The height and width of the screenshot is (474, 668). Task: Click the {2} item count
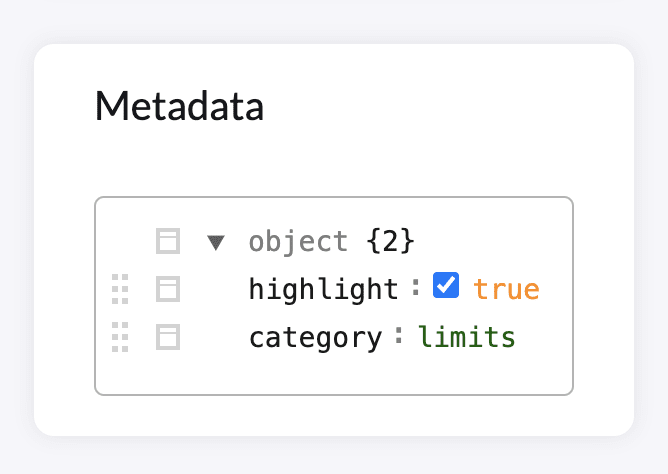click(x=390, y=241)
